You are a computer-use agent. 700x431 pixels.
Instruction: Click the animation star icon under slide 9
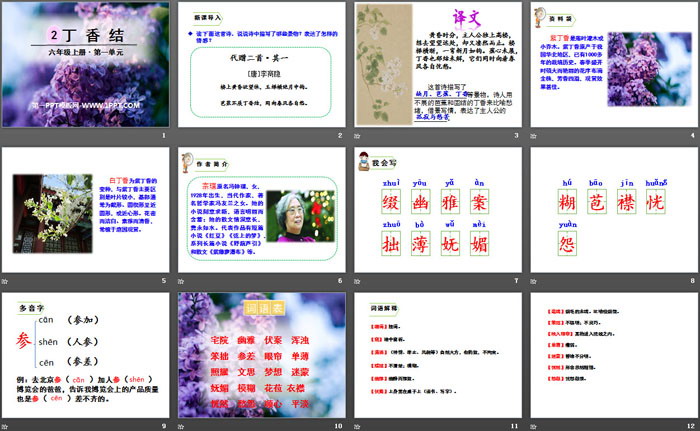4,427
